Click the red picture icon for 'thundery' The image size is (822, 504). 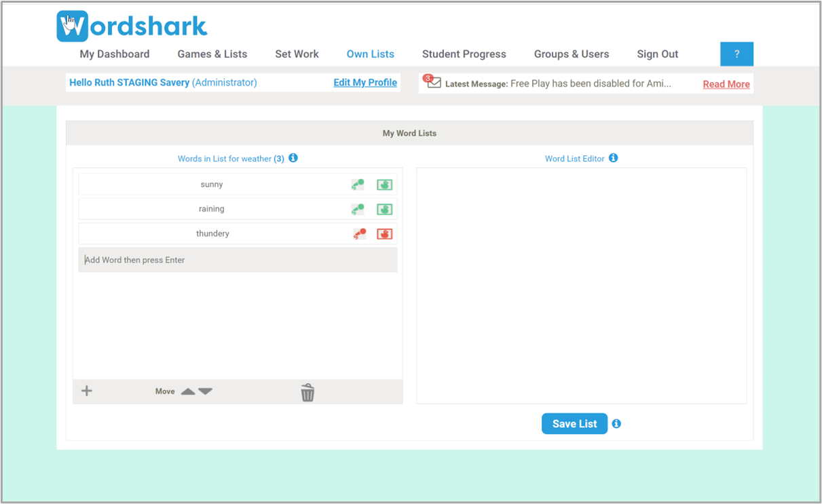coord(384,234)
